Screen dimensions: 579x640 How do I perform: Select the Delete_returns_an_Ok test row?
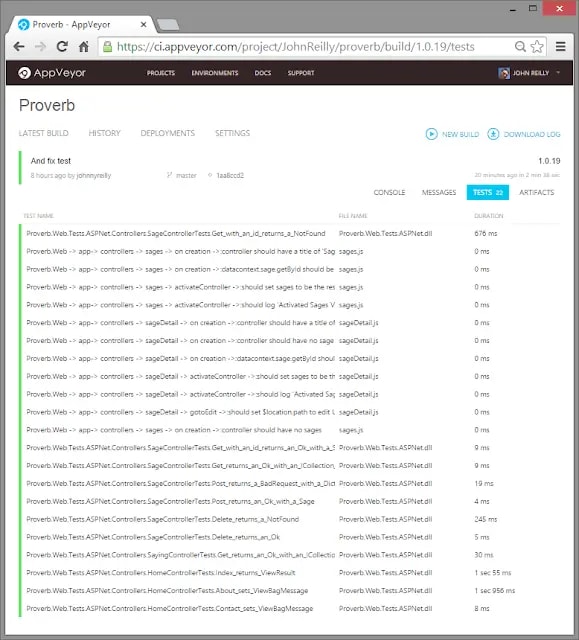[291, 537]
